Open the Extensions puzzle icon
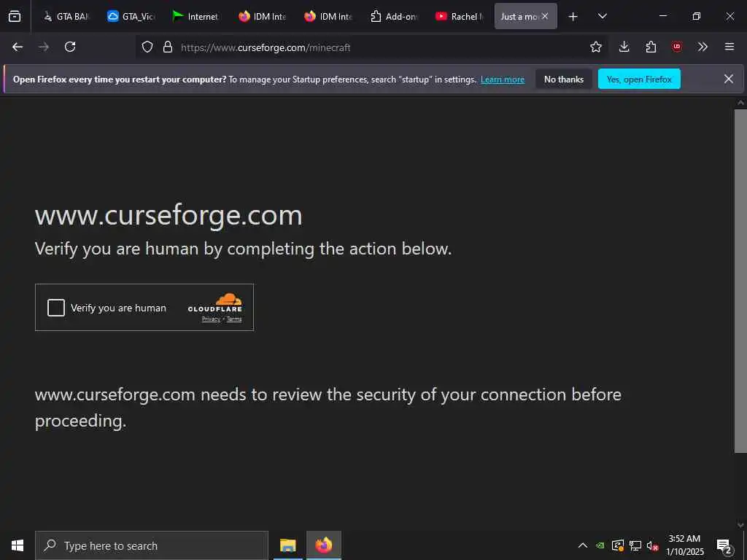Screen dimensions: 747x560 (651, 47)
